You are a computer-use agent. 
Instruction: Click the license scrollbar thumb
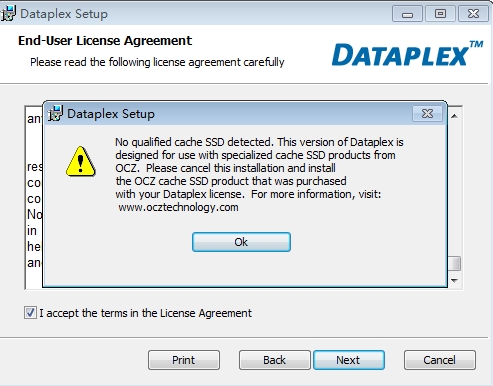[x=454, y=263]
